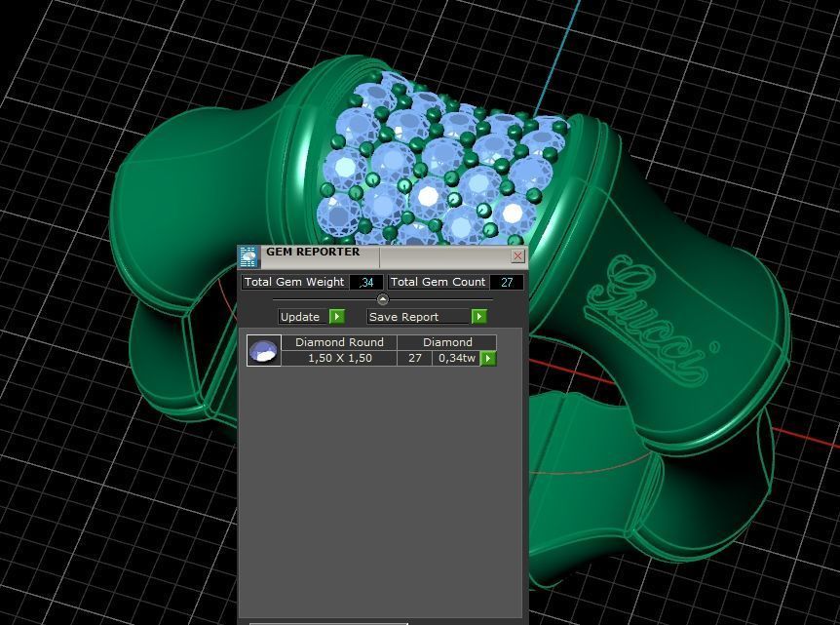Click green arrow next to Save Report
The image size is (840, 625).
click(x=478, y=317)
